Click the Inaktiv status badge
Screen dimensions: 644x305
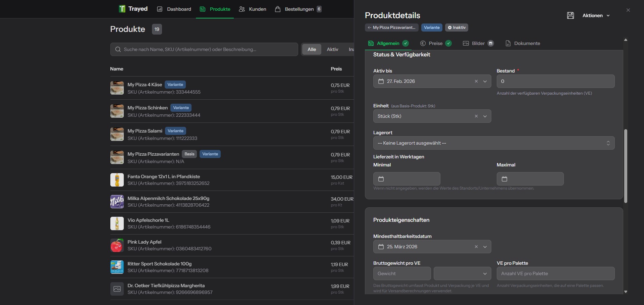(456, 28)
